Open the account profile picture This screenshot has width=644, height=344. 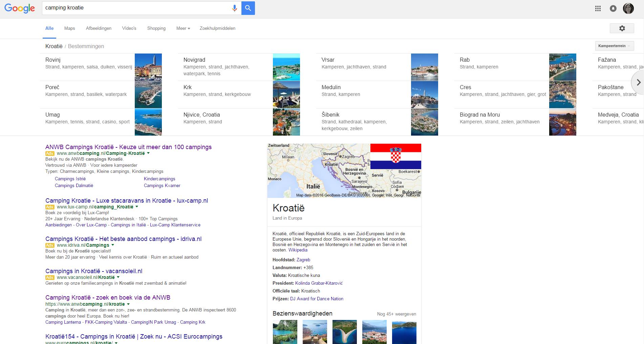(x=628, y=8)
